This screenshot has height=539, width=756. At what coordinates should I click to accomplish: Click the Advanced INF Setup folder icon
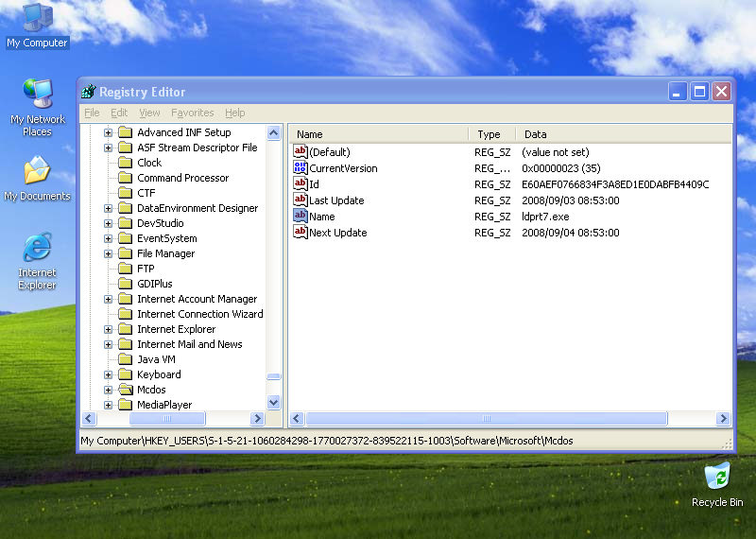pos(125,132)
